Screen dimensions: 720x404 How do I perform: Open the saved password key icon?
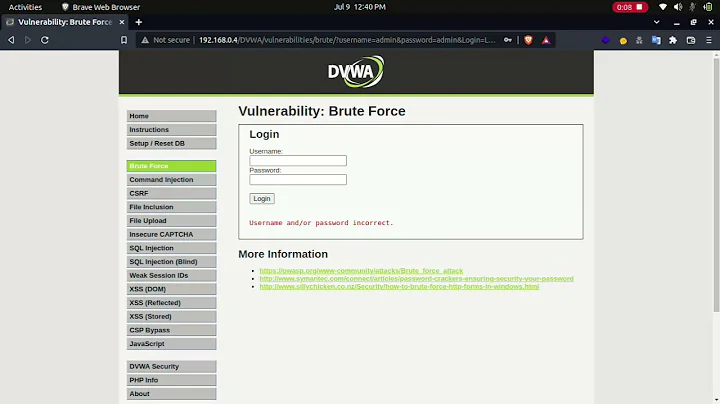[x=507, y=40]
